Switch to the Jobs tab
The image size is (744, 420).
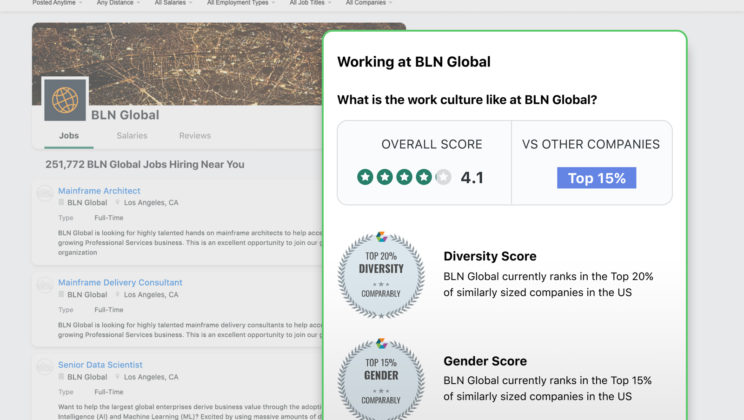(x=69, y=136)
